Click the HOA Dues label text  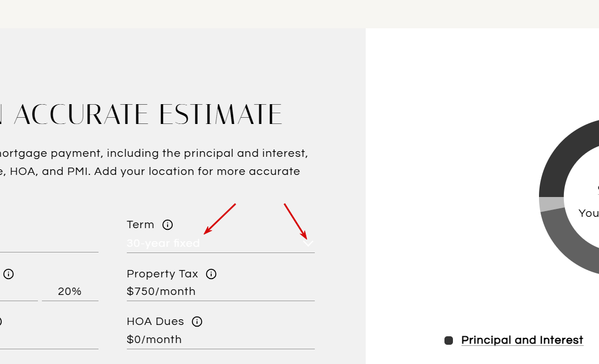[155, 322]
